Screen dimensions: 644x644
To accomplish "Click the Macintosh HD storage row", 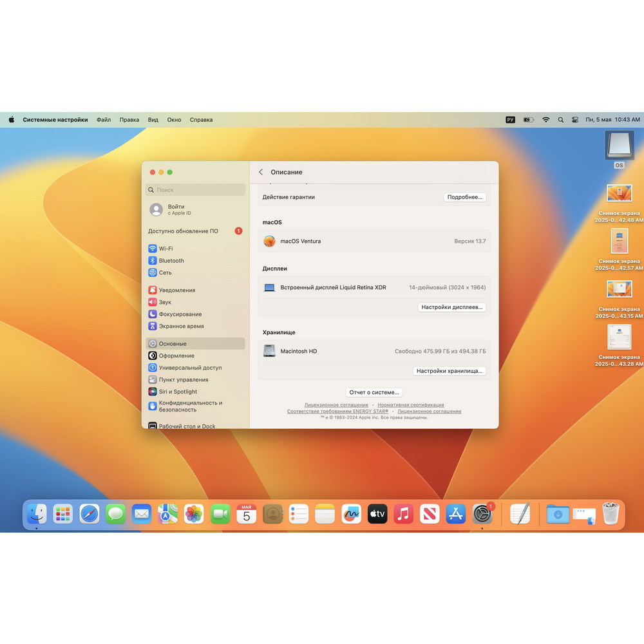I will point(374,351).
